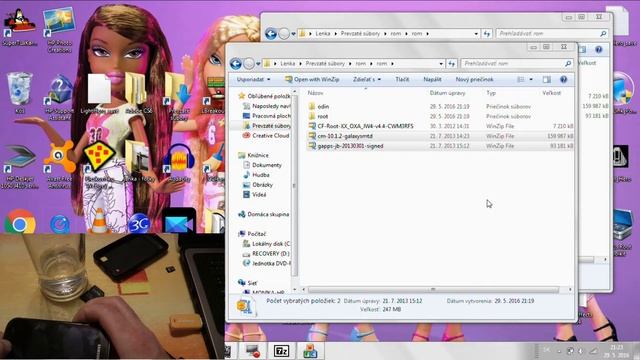Launch Audacity from the desktop
The width and height of the screenshot is (640, 360).
[179, 162]
